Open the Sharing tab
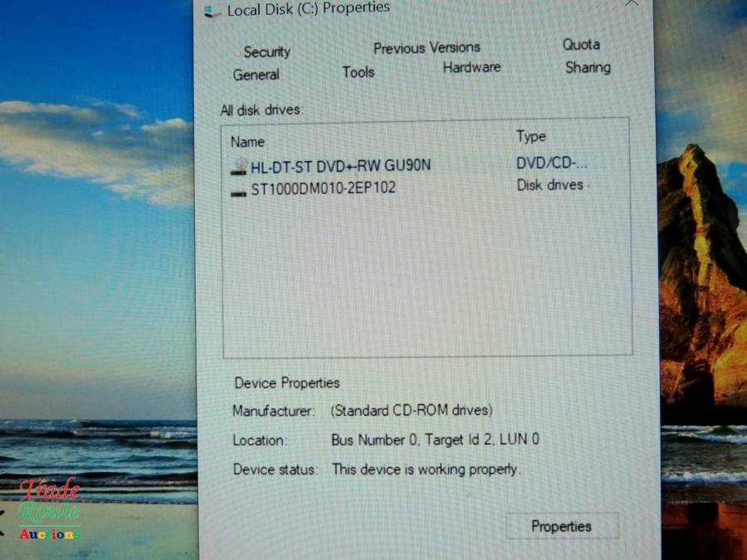 588,68
